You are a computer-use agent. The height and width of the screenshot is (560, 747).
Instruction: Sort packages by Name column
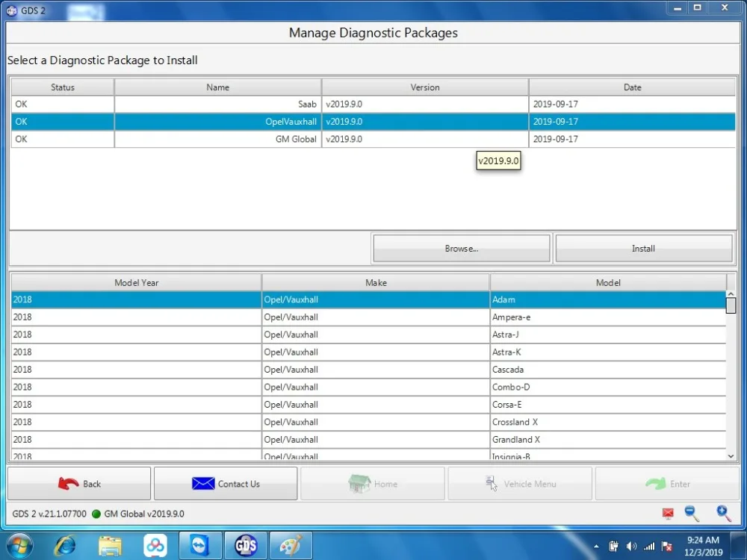[217, 87]
